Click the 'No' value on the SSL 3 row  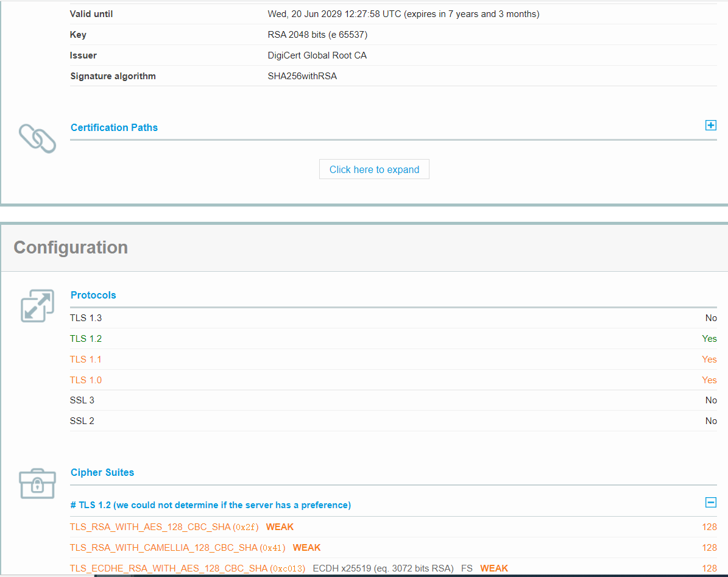pos(711,400)
